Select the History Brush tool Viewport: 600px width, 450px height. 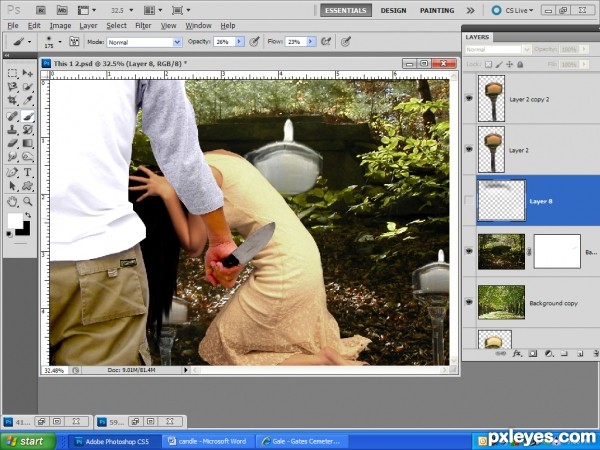coord(28,130)
